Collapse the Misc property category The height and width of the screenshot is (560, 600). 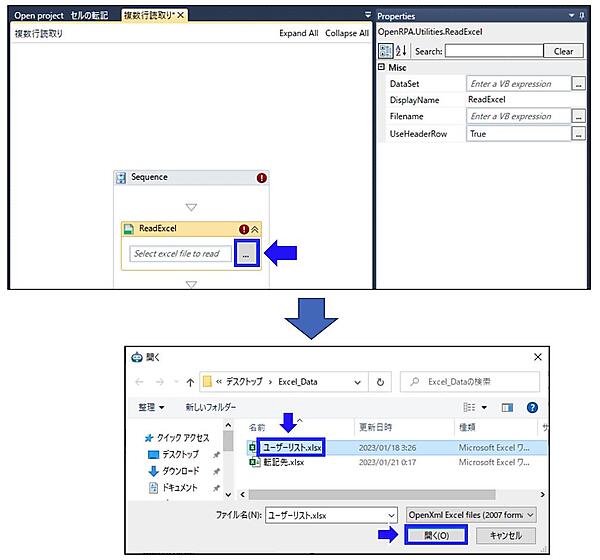382,67
